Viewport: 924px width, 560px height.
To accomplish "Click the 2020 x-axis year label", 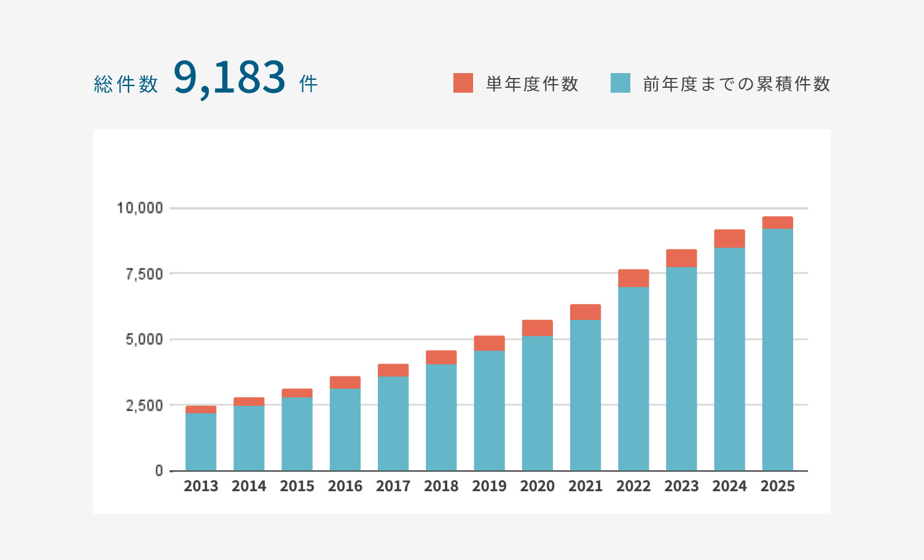I will click(x=537, y=486).
